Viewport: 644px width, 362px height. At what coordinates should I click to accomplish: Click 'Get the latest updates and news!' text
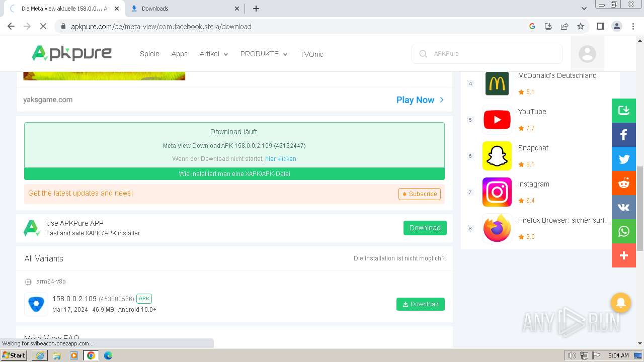point(80,193)
